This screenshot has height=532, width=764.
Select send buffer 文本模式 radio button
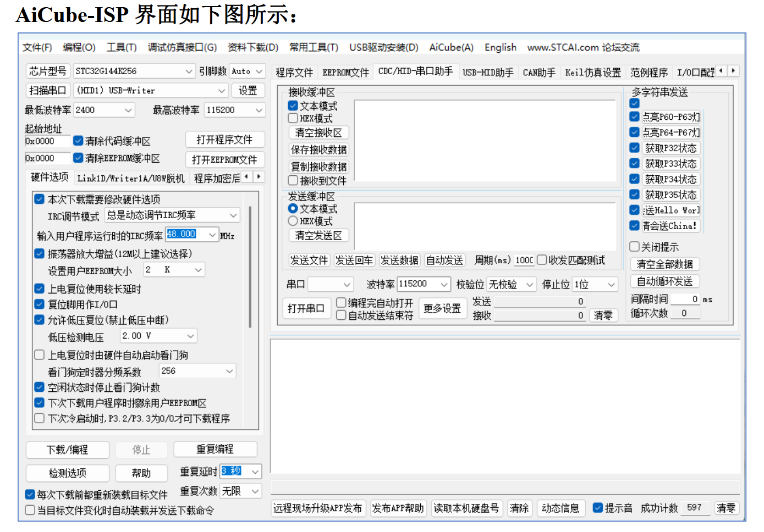[x=293, y=209]
